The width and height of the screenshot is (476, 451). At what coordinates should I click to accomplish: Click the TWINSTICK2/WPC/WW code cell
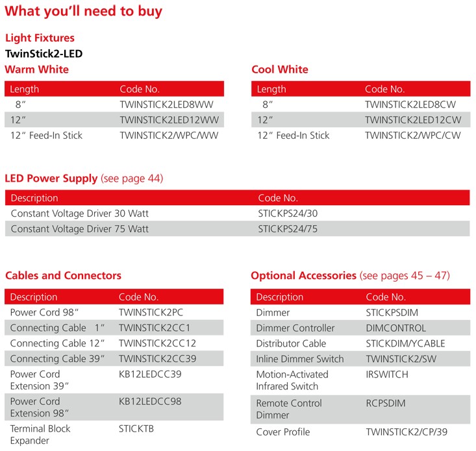click(x=169, y=136)
